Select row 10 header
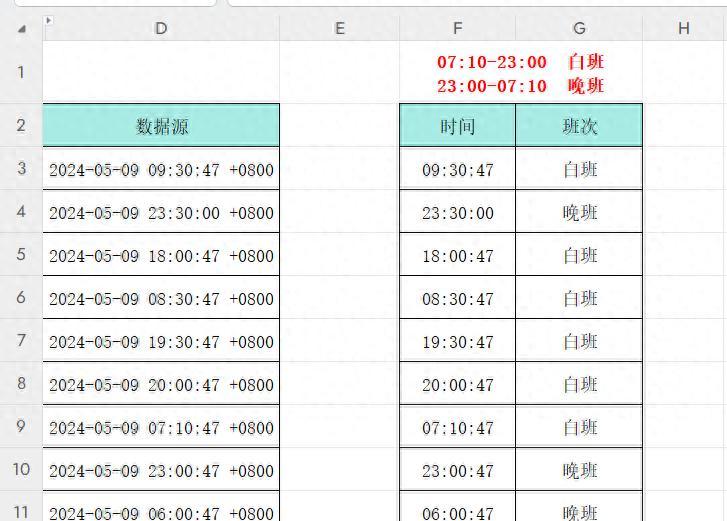Screen dimensions: 727x521 point(21,469)
